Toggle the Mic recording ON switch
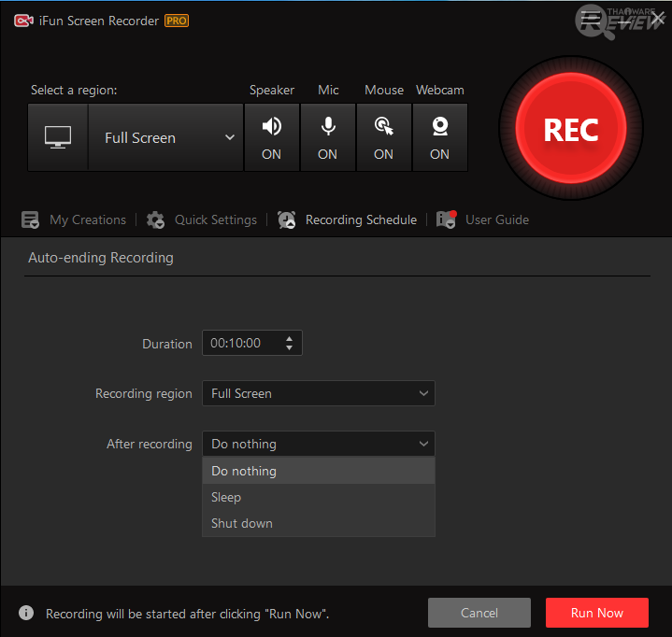Viewport: 672px width, 637px height. point(328,137)
